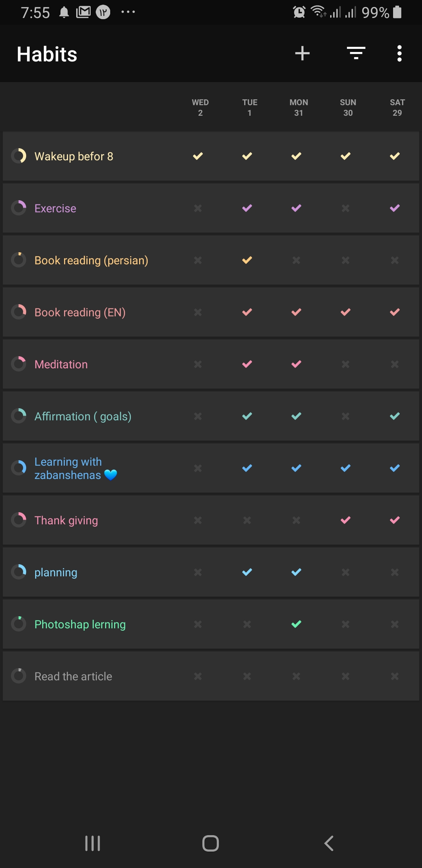Open Android recent apps navigation button
Screen dimensions: 422x868
pos(93,843)
